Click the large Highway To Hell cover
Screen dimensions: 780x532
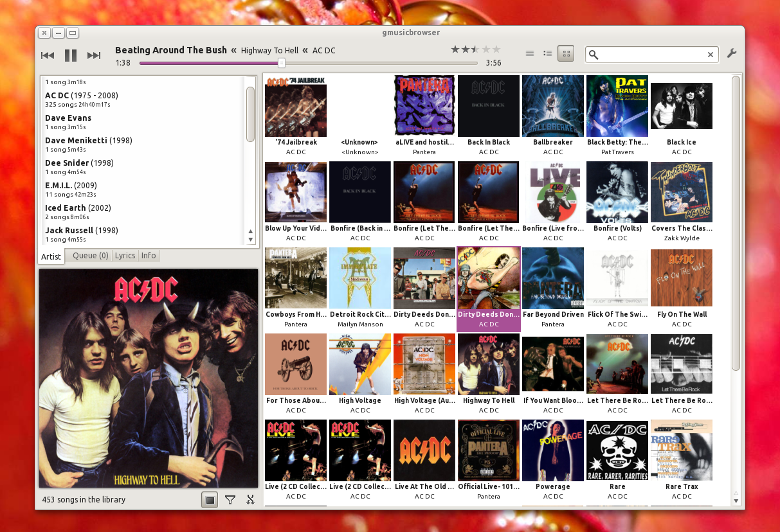click(149, 378)
